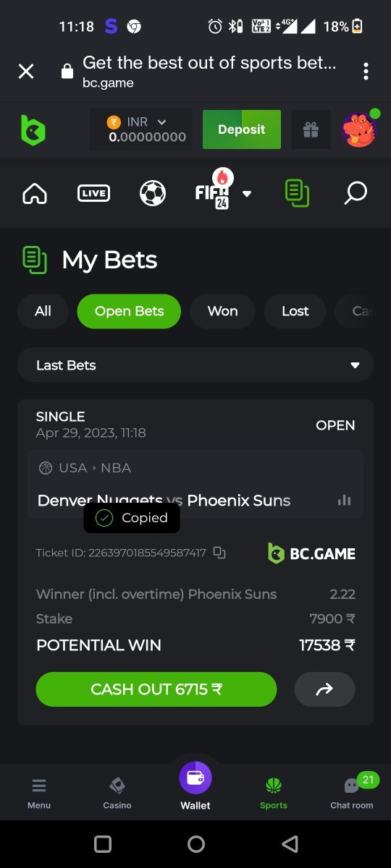This screenshot has width=391, height=868.
Task: Click the green Deposit button
Action: click(x=242, y=129)
